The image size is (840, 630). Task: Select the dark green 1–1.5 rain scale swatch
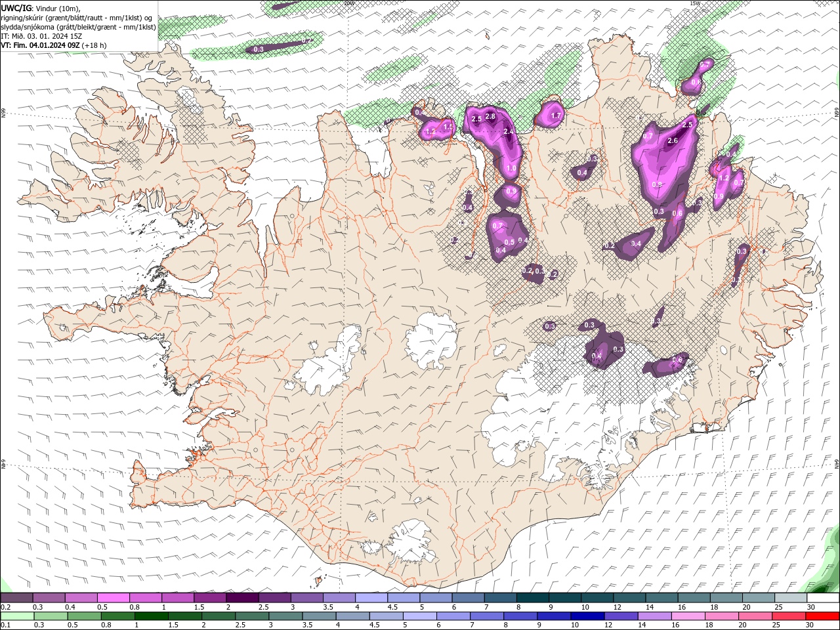(152, 616)
